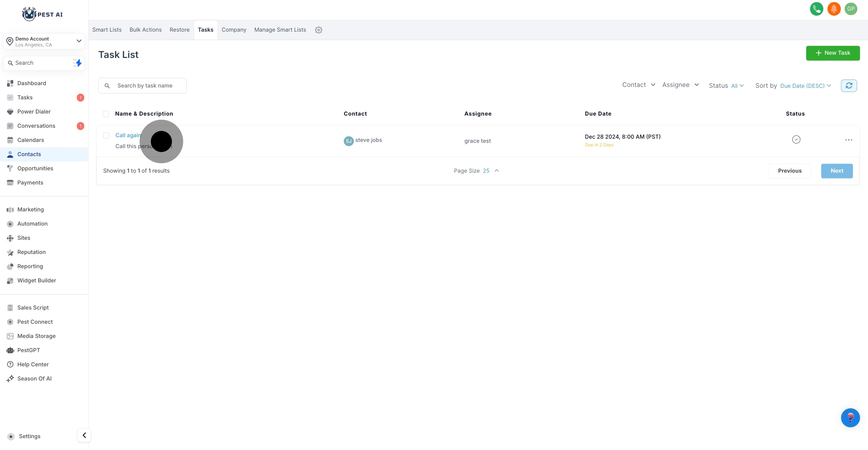
Task: Click the green phone dialer icon
Action: point(816,9)
